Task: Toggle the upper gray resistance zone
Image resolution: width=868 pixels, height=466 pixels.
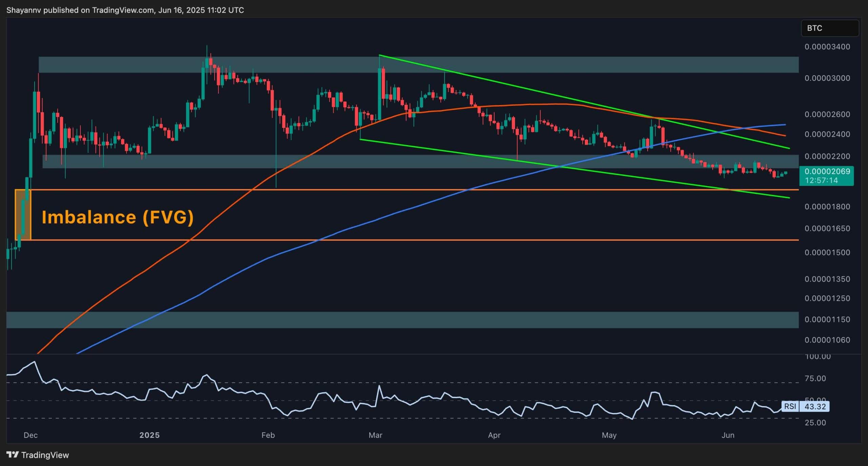Action: tap(237, 64)
